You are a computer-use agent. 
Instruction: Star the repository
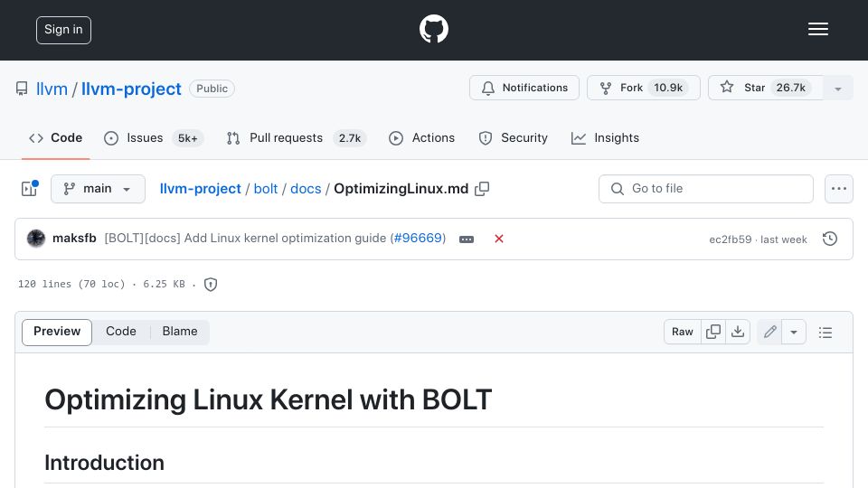point(766,88)
